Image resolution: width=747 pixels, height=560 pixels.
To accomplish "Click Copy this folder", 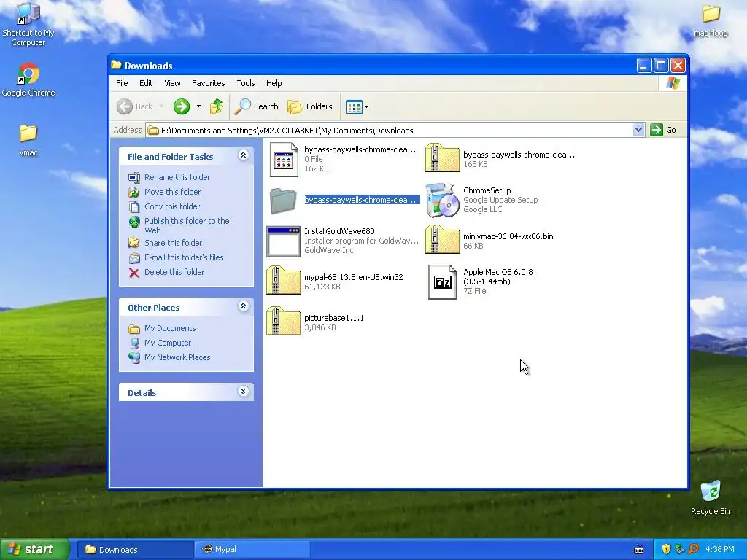I will click(172, 206).
